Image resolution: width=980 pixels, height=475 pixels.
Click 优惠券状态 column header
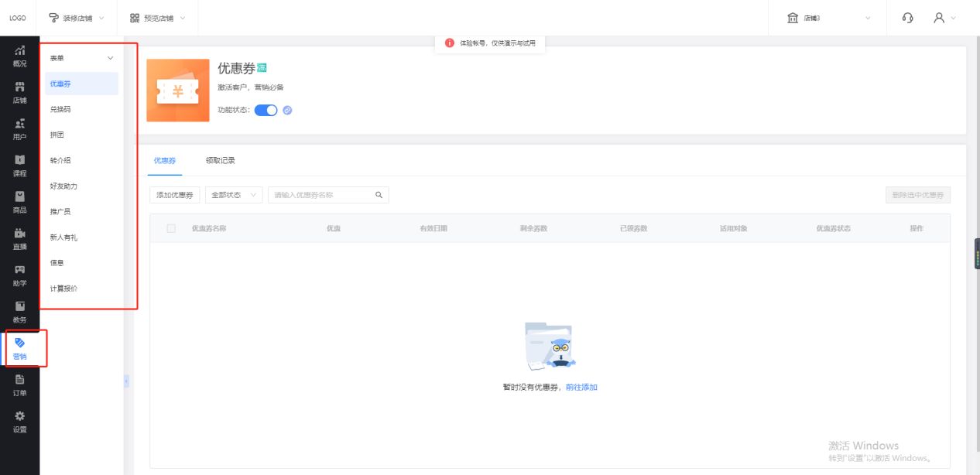click(x=834, y=228)
